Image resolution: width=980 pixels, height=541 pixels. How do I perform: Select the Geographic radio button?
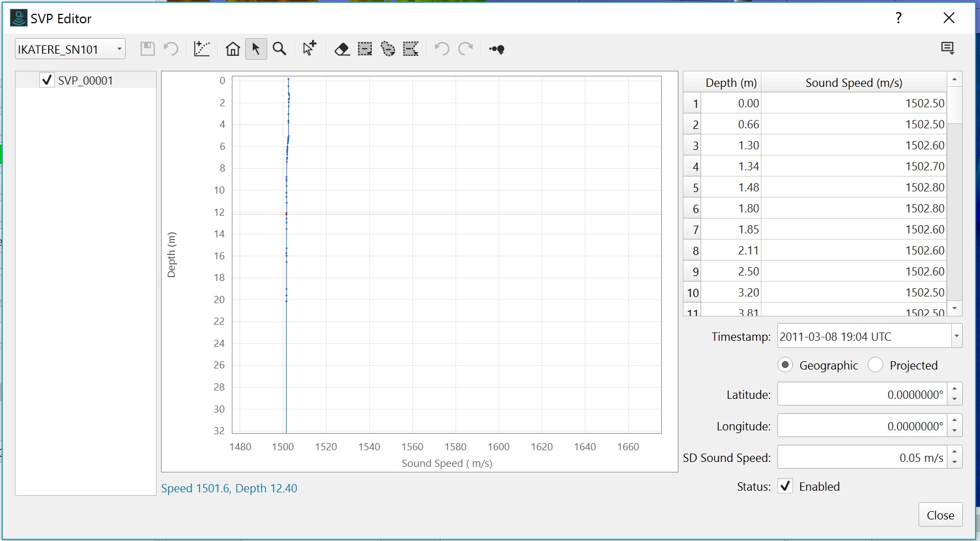coord(785,365)
